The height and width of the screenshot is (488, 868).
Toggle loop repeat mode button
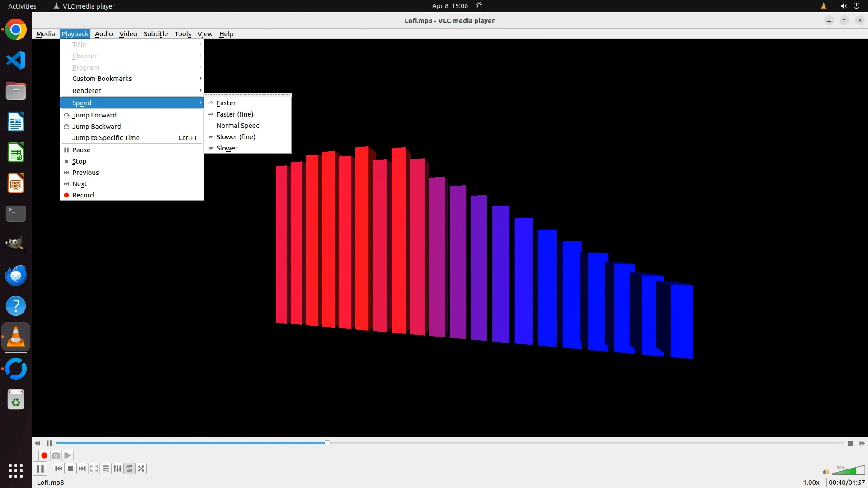point(129,469)
